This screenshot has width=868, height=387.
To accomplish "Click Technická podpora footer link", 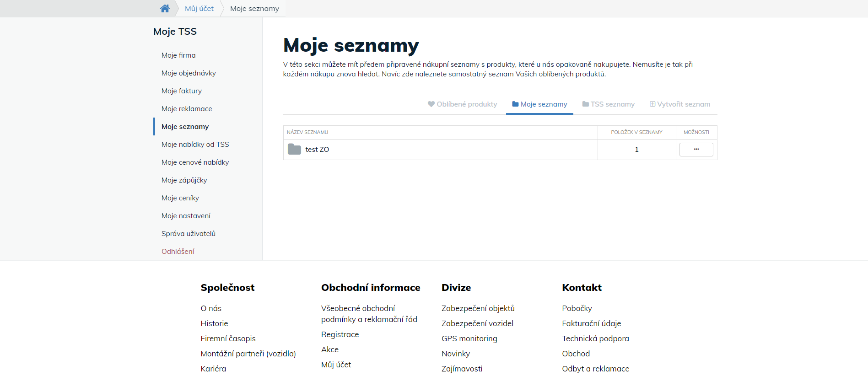I will click(595, 339).
